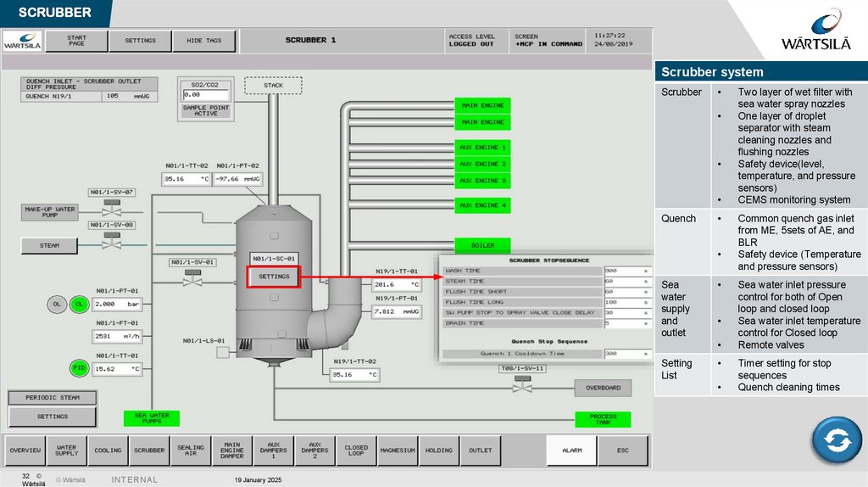Open Periodic Steam Settings button
The image size is (868, 487).
tap(53, 417)
